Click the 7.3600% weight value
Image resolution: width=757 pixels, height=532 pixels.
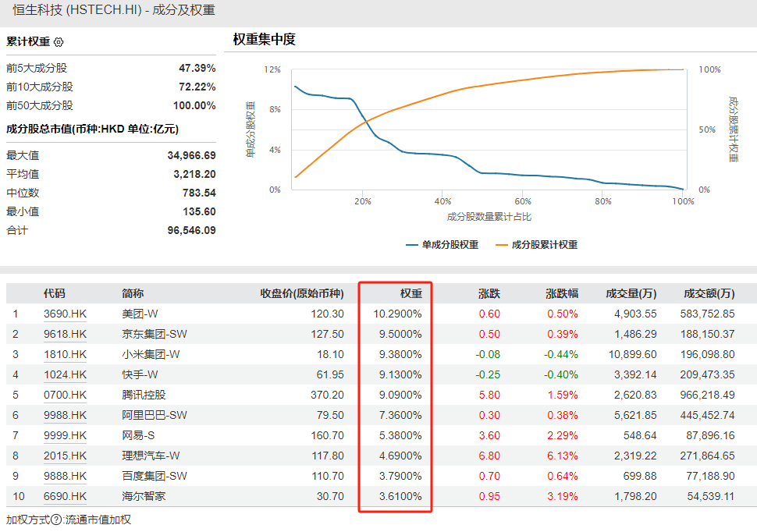pyautogui.click(x=400, y=415)
